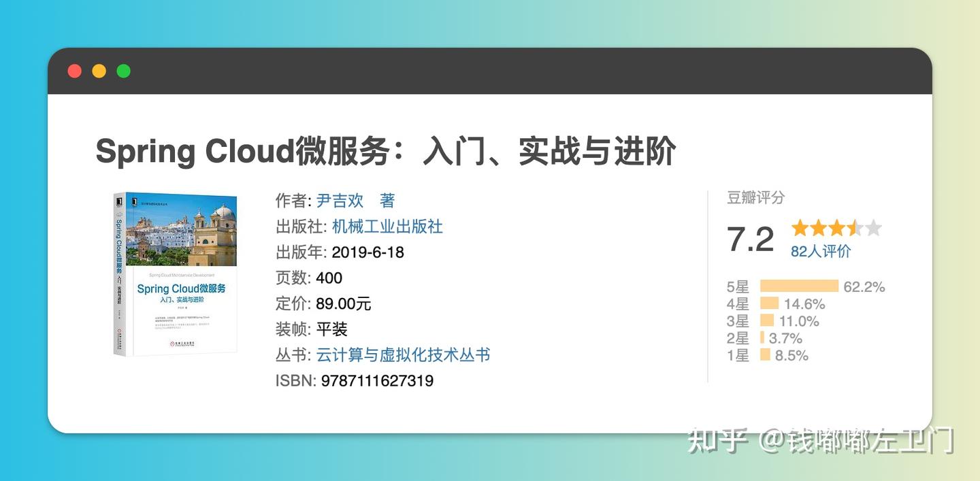Click the 5星 rating bar at 62.2%

(x=799, y=286)
